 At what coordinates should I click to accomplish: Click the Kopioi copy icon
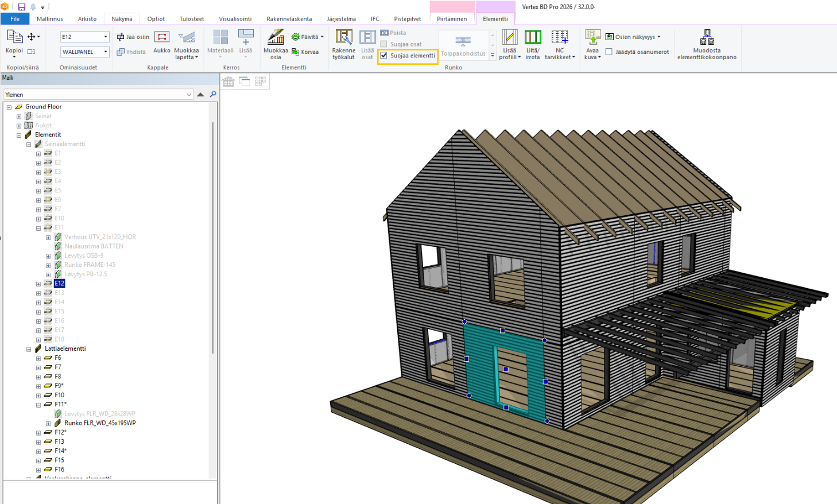coord(14,37)
